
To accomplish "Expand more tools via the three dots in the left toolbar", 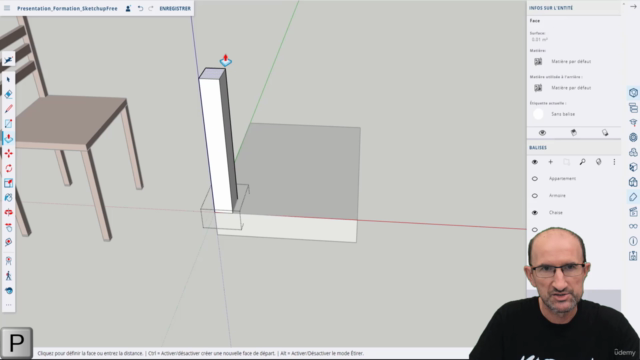I will 9,305.
